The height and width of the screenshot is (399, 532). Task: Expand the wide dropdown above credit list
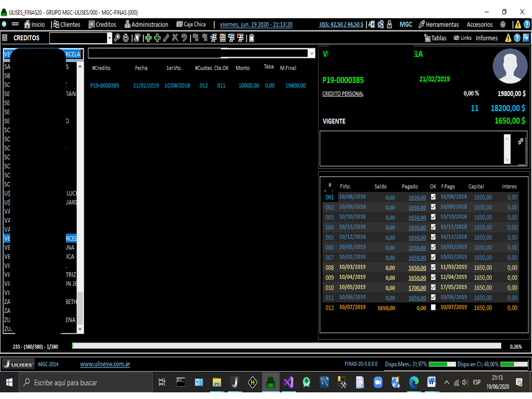[311, 53]
